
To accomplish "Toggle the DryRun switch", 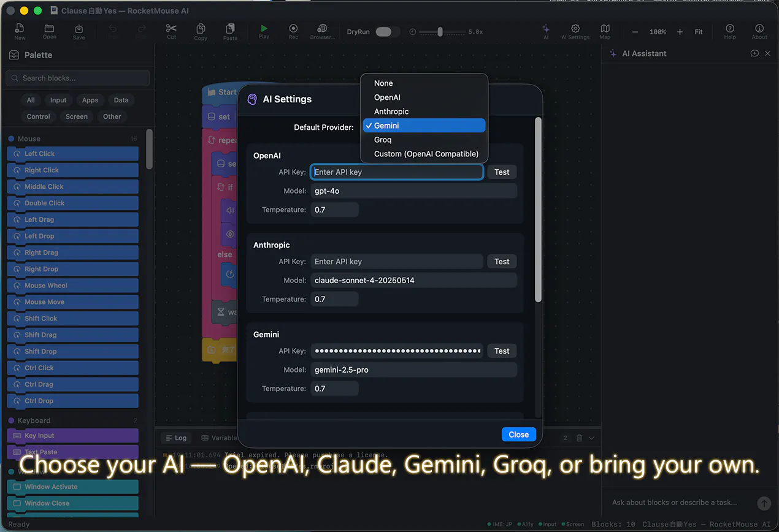I will (x=388, y=32).
